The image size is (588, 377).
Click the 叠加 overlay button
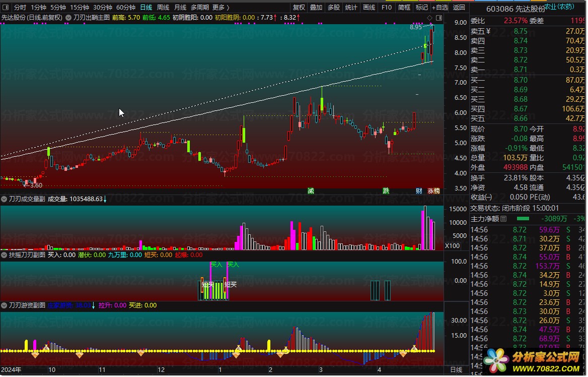pos(316,7)
